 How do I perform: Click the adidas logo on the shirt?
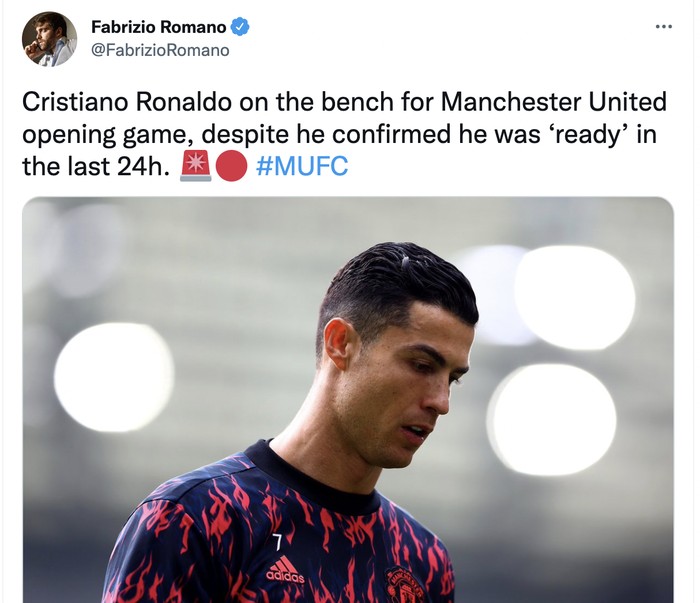pyautogui.click(x=285, y=570)
